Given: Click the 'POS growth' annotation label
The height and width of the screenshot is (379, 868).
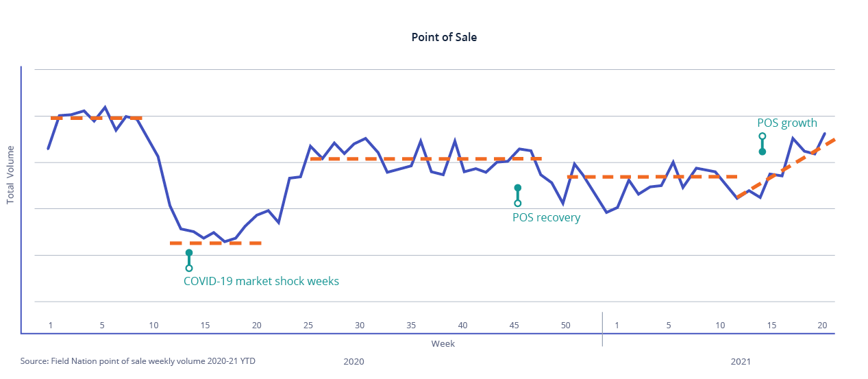Looking at the screenshot, I should pos(786,123).
